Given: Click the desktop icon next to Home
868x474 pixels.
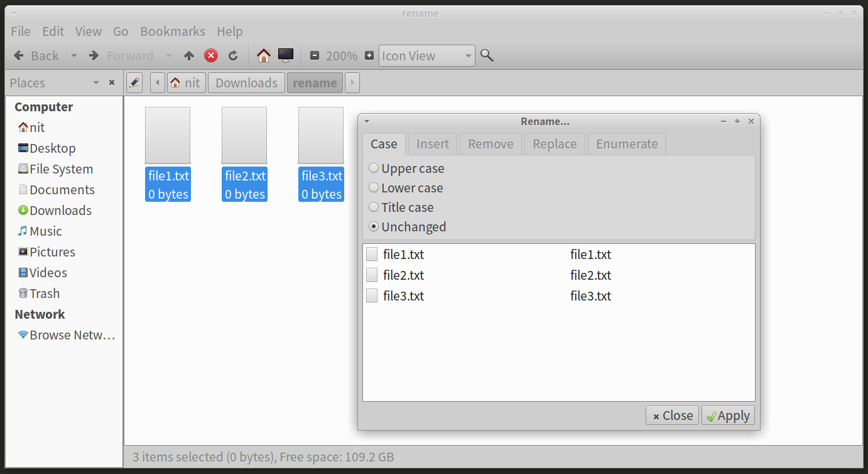Looking at the screenshot, I should pos(286,55).
